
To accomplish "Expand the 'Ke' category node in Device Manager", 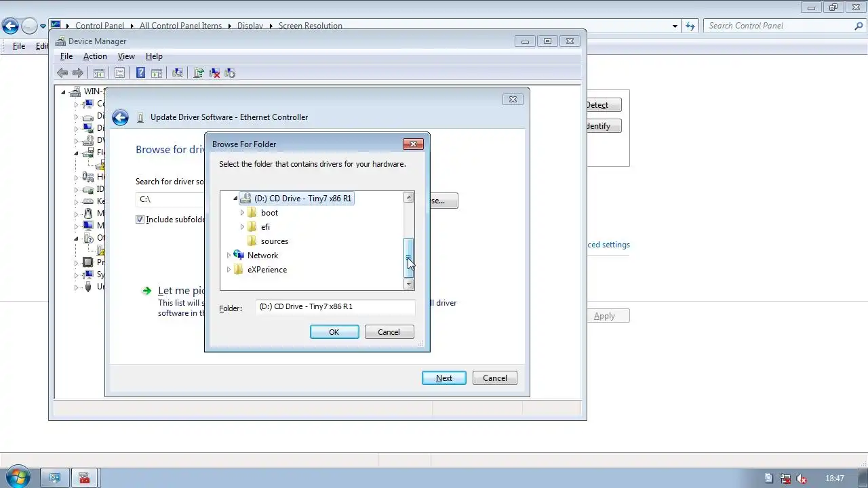I will 76,201.
